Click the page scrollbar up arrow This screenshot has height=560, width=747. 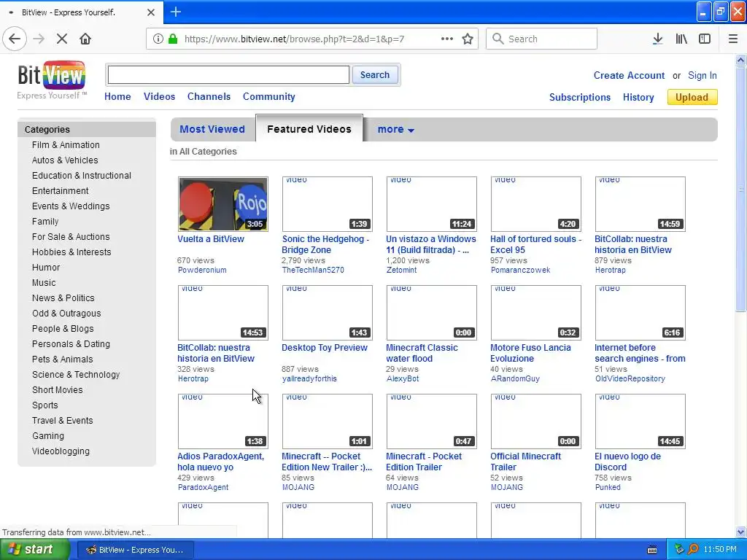(741, 60)
